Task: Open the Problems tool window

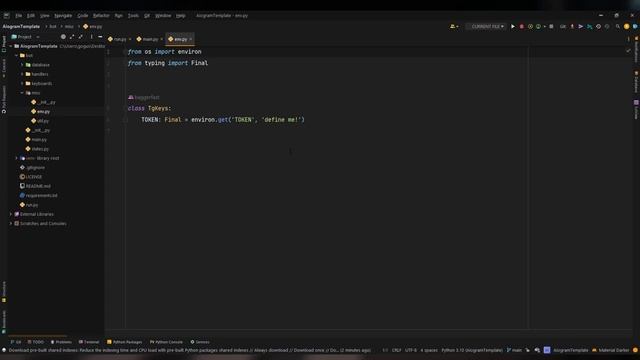Action: click(x=61, y=342)
